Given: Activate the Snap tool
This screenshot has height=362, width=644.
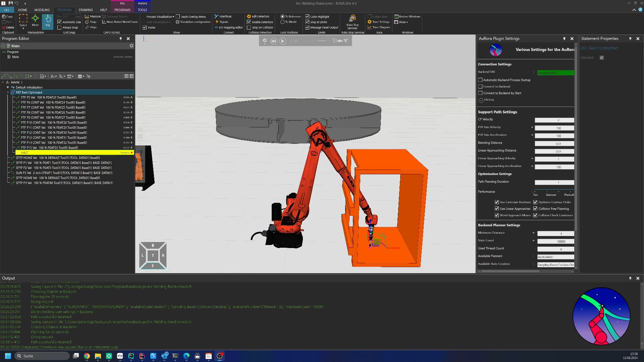Looking at the screenshot, I should click(x=91, y=22).
